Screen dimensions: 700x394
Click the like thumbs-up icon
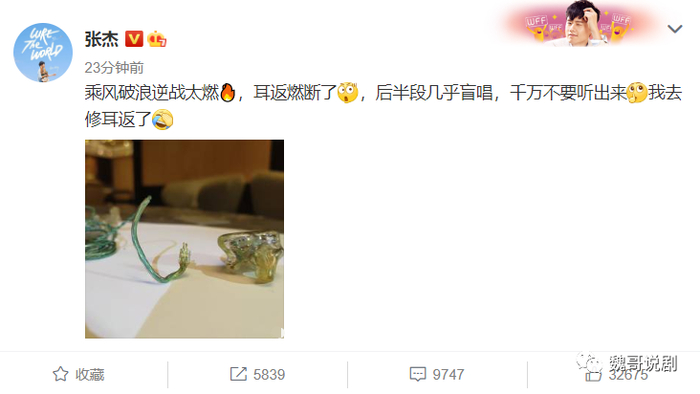tap(593, 375)
